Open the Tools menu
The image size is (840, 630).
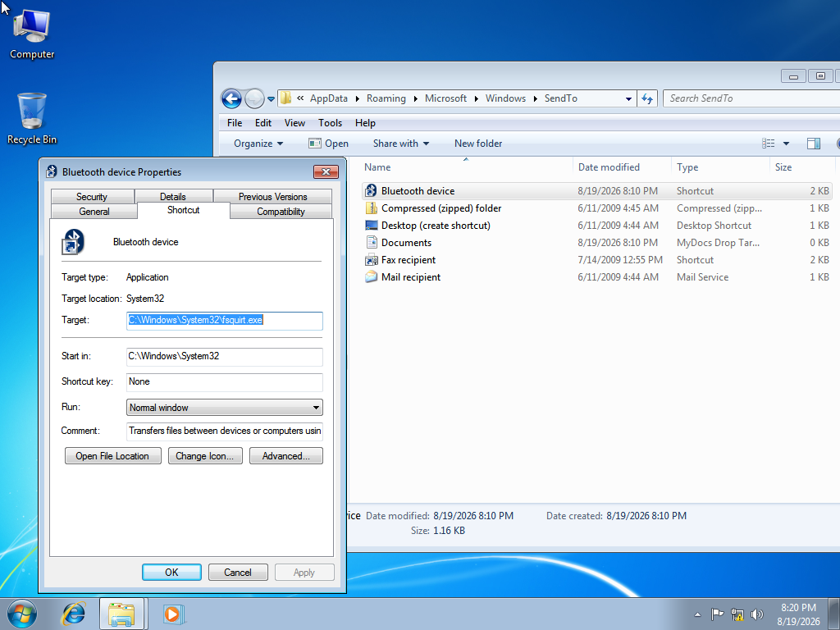click(330, 123)
